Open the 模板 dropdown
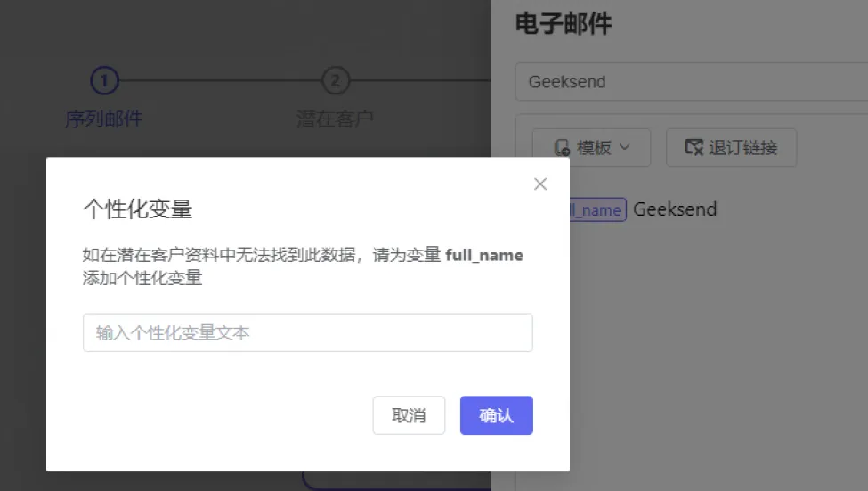Viewport: 868px width, 491px height. click(x=591, y=147)
